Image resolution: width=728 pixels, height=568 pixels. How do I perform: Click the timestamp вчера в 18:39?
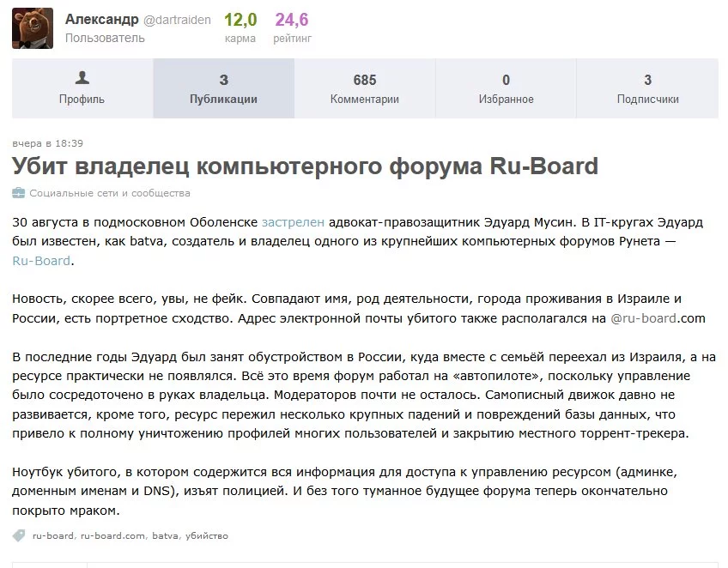coord(48,143)
